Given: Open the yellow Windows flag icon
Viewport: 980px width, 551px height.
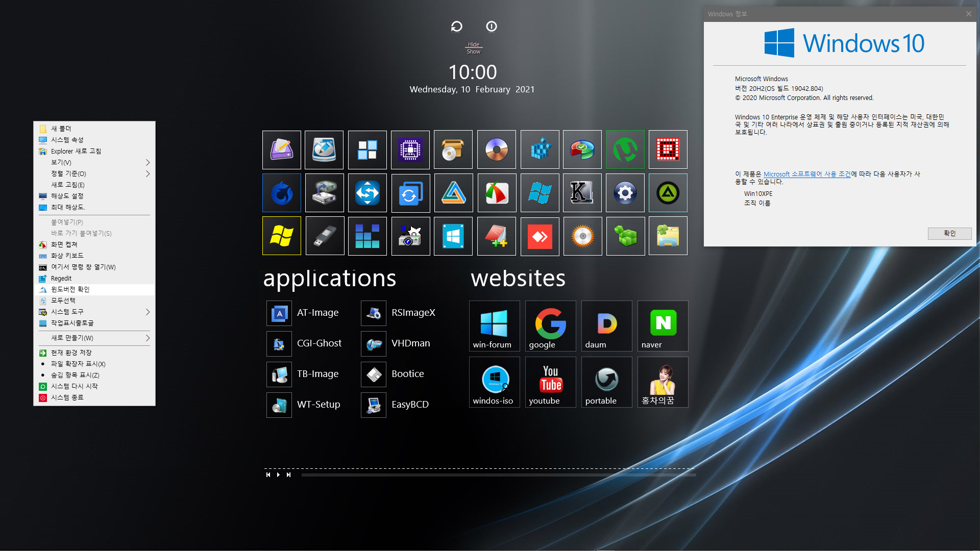Looking at the screenshot, I should [x=282, y=236].
